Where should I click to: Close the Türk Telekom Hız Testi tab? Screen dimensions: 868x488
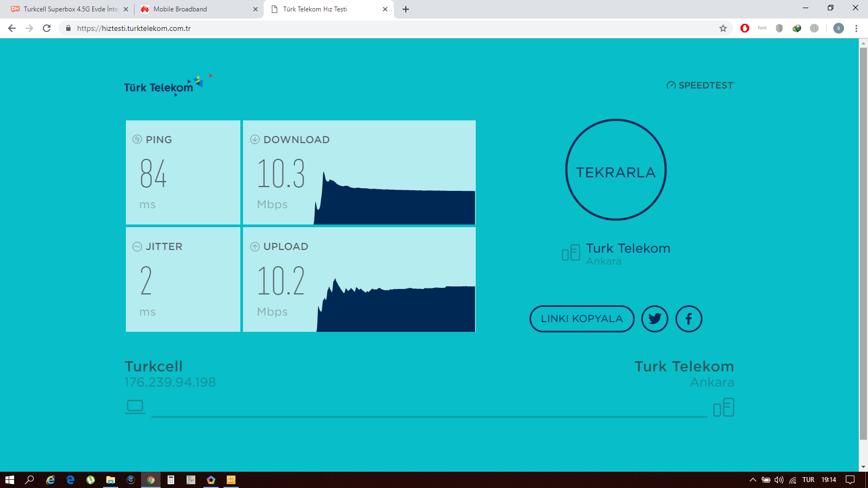385,9
